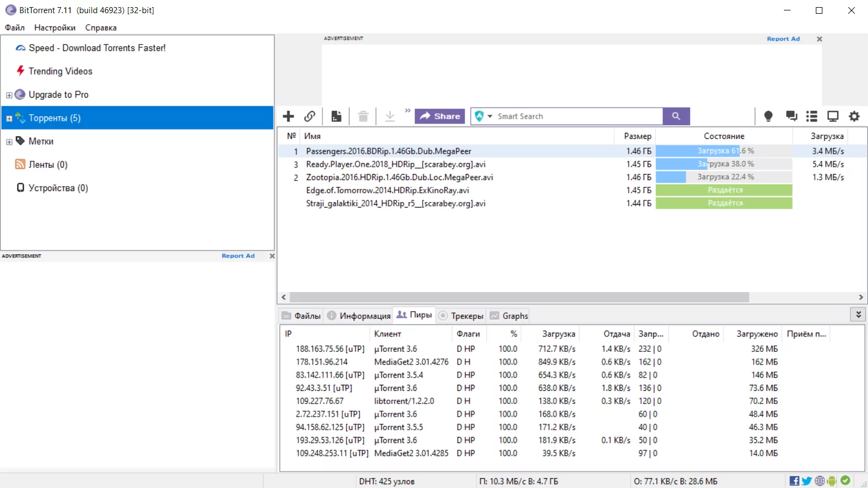The image size is (868, 488).
Task: Click the Add Torrent from URL link icon
Action: 310,116
